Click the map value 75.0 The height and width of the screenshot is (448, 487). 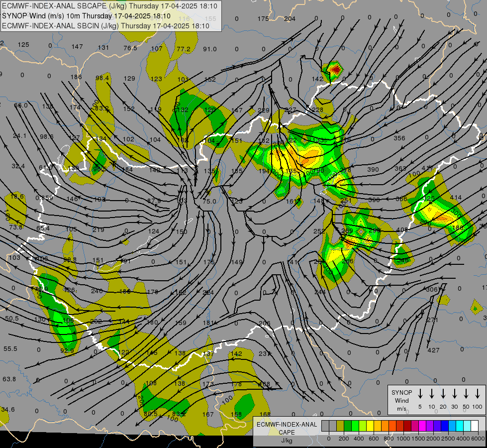209,202
